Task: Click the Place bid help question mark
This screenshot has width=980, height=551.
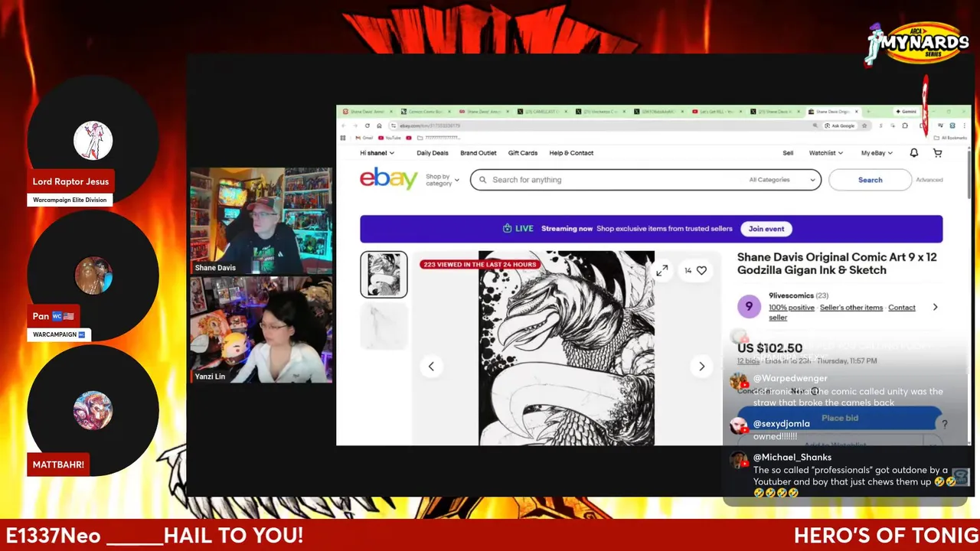Action: click(945, 424)
